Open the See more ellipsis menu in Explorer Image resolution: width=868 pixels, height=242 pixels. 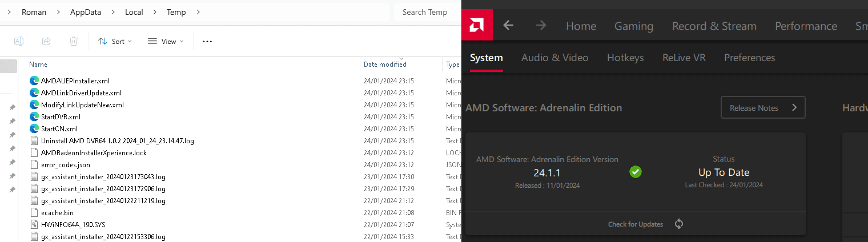[207, 41]
